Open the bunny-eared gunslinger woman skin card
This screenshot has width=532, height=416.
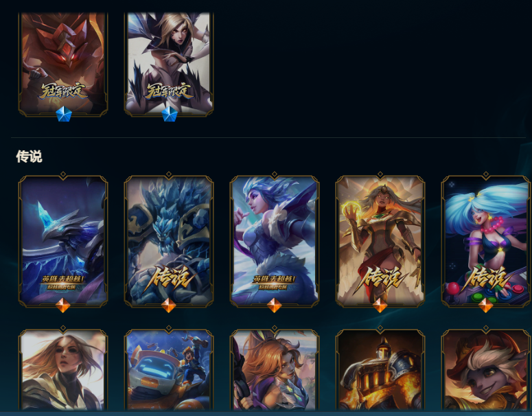click(x=275, y=370)
